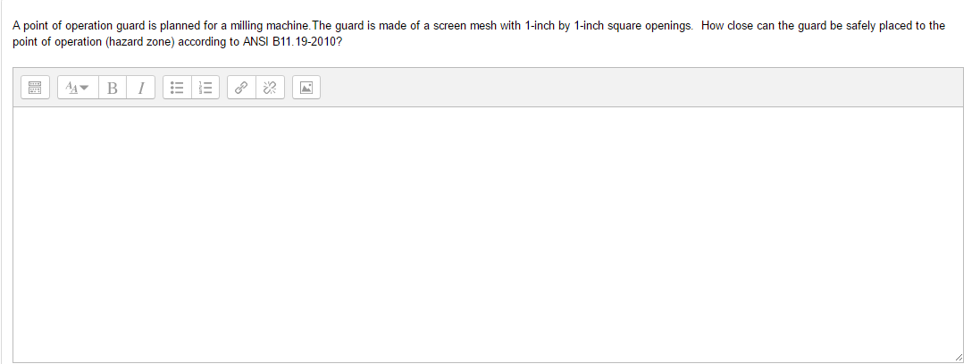Click the words "How close"
The width and height of the screenshot is (980, 364).
[x=725, y=25]
